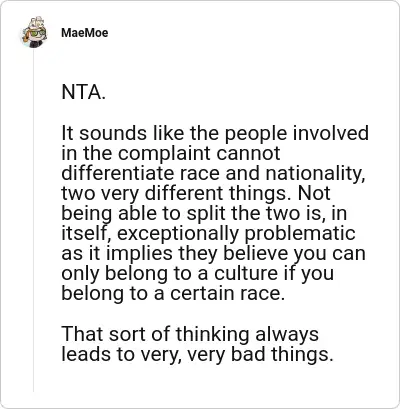This screenshot has width=400, height=409.
Task: Open the MaeMoe username link
Action: point(85,33)
